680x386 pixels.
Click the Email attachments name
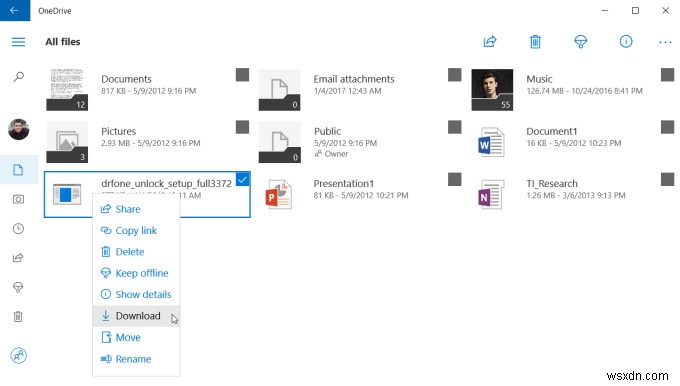(x=354, y=79)
